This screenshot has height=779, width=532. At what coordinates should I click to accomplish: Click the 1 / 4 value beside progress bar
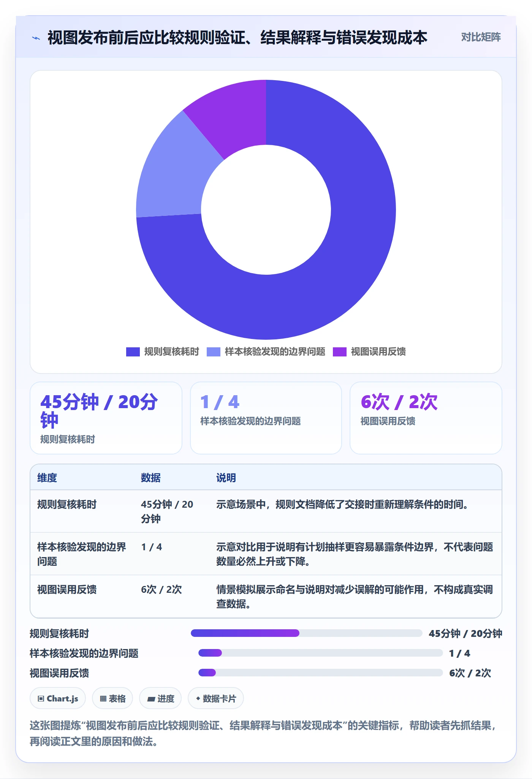[x=459, y=653]
